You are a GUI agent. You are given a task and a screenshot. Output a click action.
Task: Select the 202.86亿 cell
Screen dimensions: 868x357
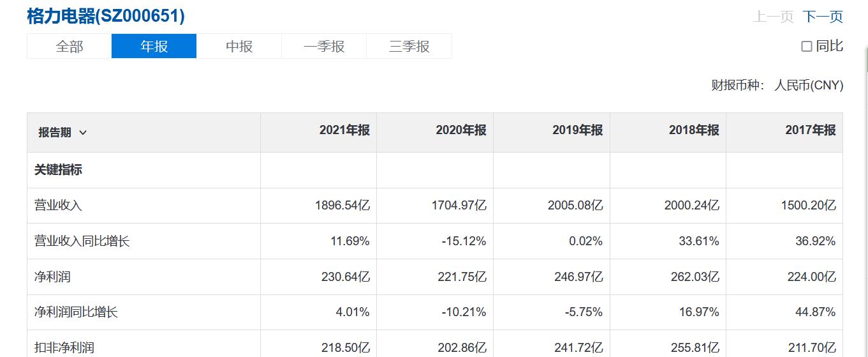click(435, 345)
